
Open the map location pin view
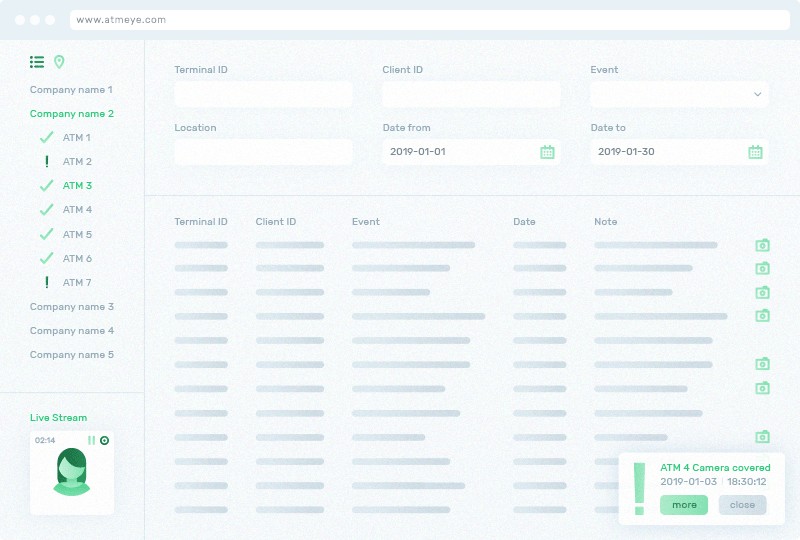[59, 62]
